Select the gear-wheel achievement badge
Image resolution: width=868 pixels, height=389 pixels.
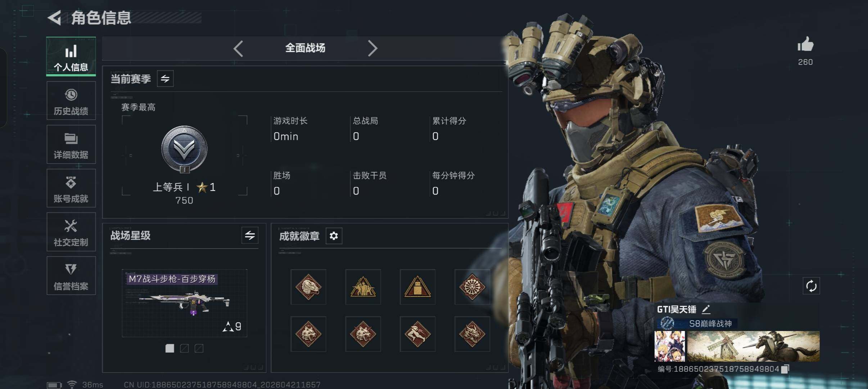[x=472, y=287]
